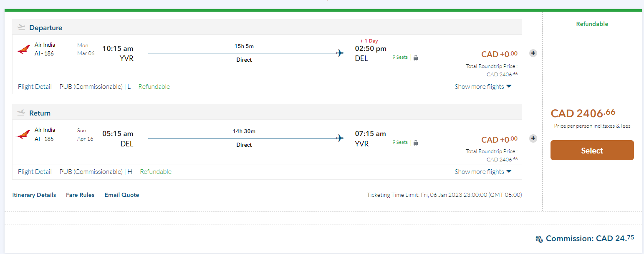Click the commission coins icon

[539, 239]
